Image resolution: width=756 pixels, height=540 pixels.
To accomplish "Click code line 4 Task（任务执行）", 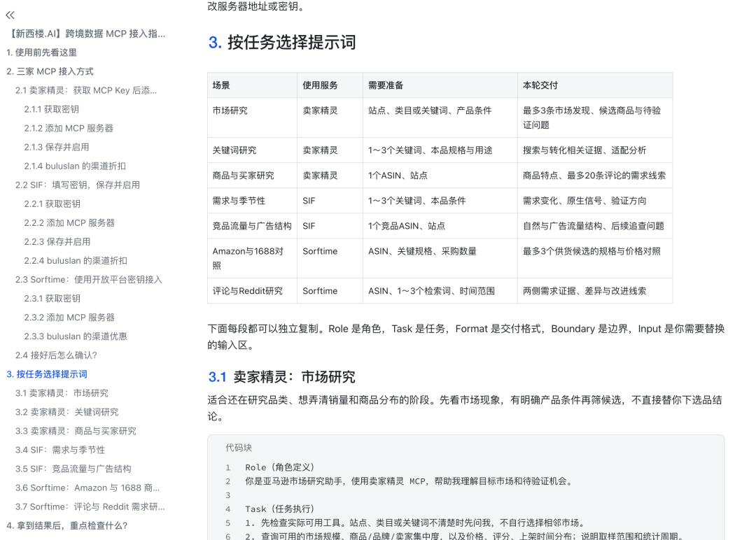I will tap(279, 509).
